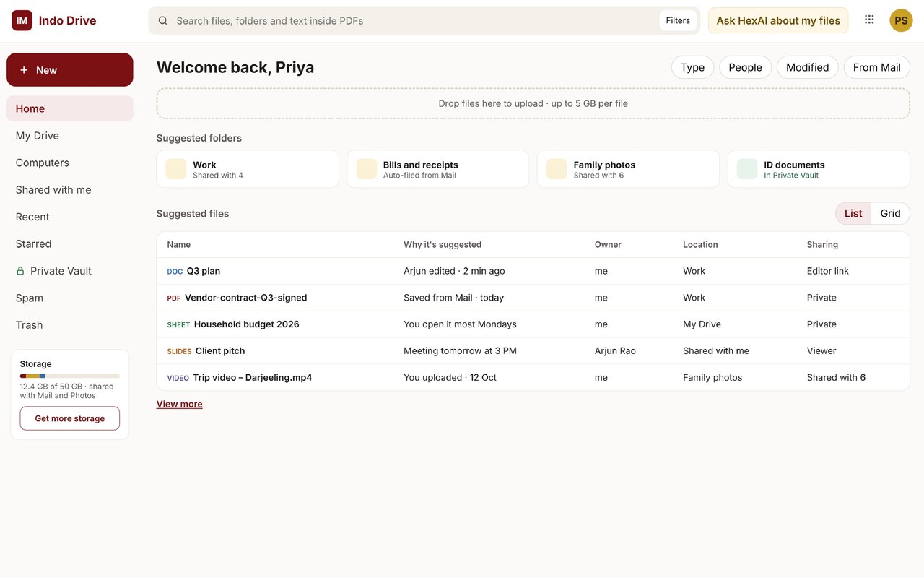This screenshot has width=924, height=578.
Task: Open Shared with me section
Action: (x=70, y=190)
